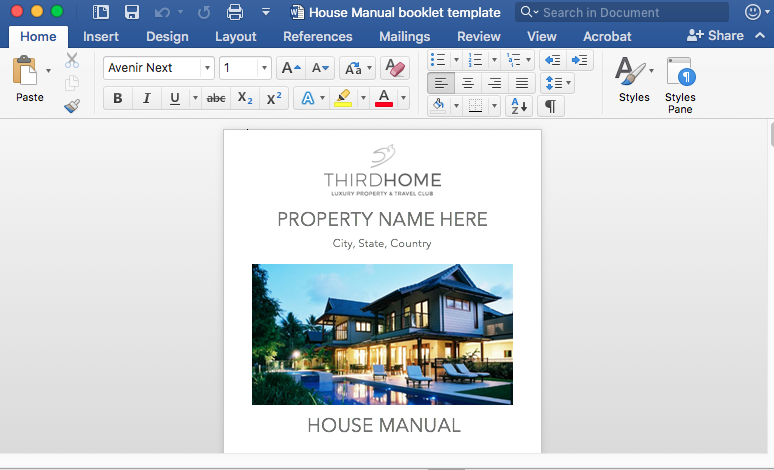Image resolution: width=774 pixels, height=470 pixels.
Task: Open the Customize Quick Access Toolbar arrow
Action: click(266, 12)
